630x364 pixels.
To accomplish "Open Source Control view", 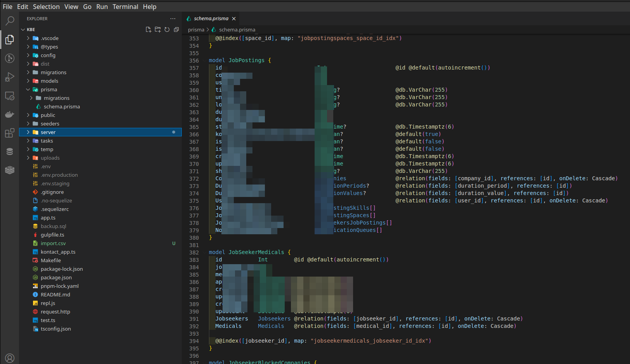I will pos(10,58).
